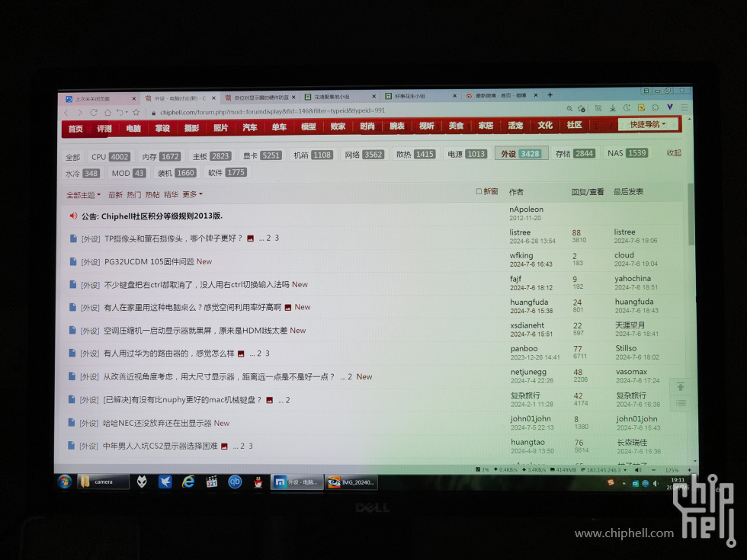Screen dimensions: 747x560
Task: Open the 快捷导航 dropdown
Action: [x=647, y=124]
